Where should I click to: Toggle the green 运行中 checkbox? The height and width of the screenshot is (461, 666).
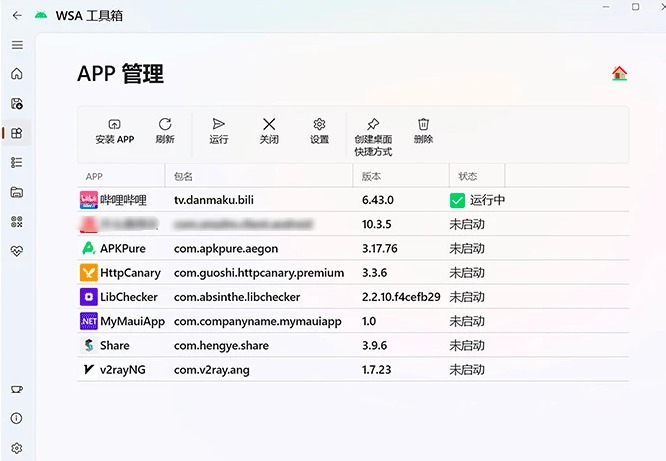pyautogui.click(x=457, y=200)
